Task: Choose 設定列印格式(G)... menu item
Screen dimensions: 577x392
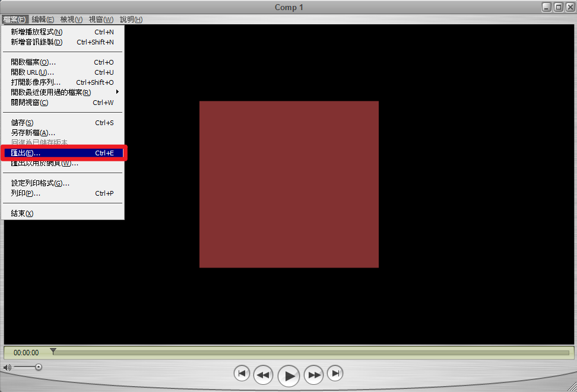Action: click(62, 183)
